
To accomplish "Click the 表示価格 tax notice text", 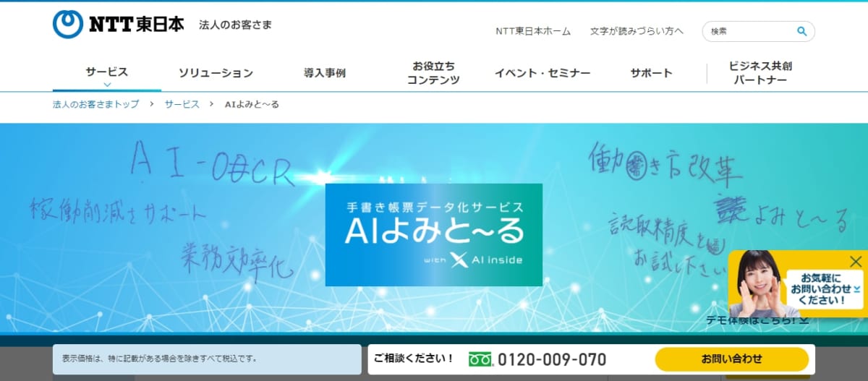I will tap(158, 358).
